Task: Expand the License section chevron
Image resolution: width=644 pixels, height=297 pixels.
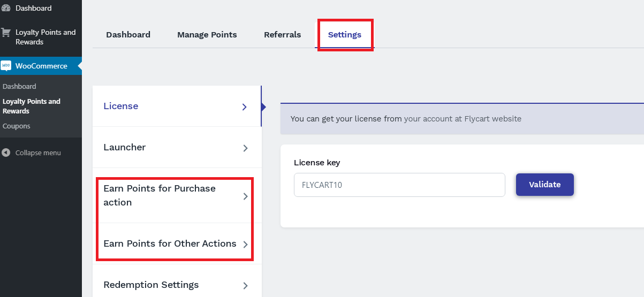Action: [x=245, y=106]
